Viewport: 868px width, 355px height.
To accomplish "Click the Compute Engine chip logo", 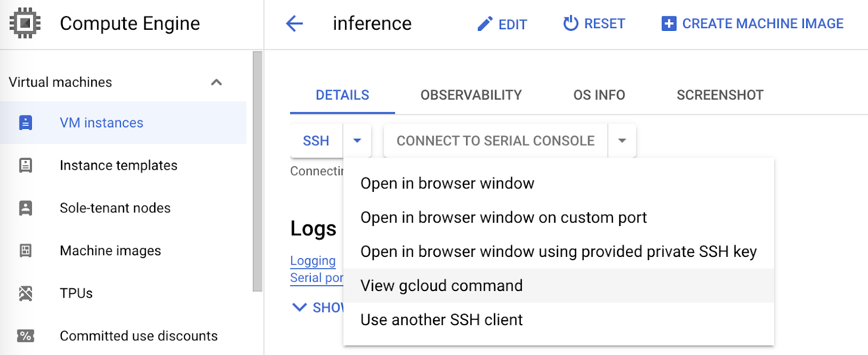I will point(25,23).
